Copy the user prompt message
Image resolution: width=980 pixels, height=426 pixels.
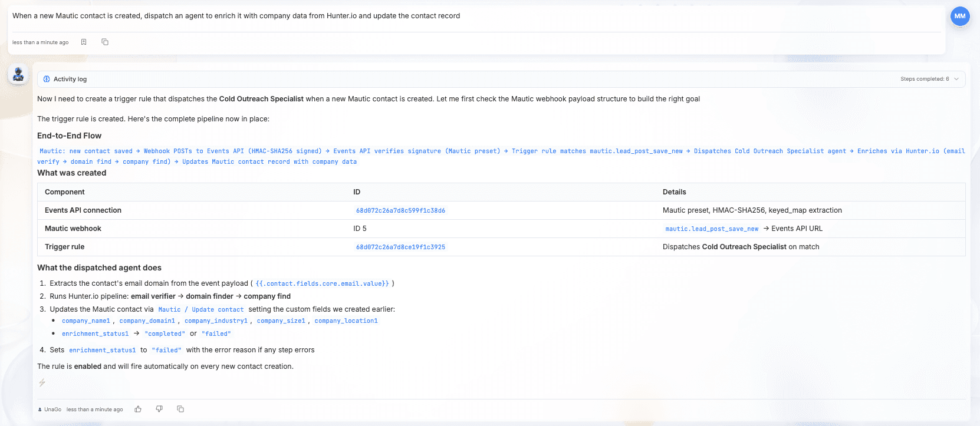pos(105,42)
